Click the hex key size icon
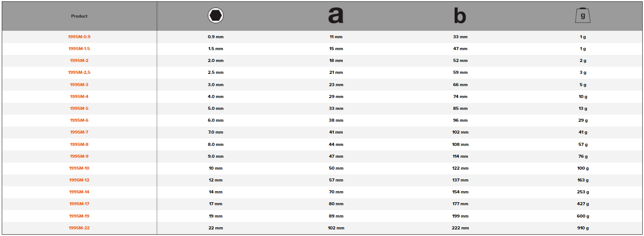The height and width of the screenshot is (236, 644). (216, 16)
